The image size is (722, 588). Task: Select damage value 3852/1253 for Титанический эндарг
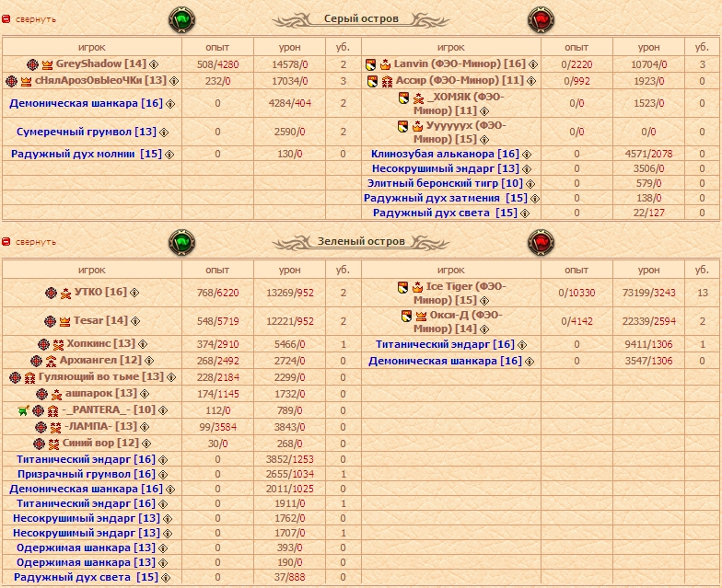pyautogui.click(x=289, y=459)
